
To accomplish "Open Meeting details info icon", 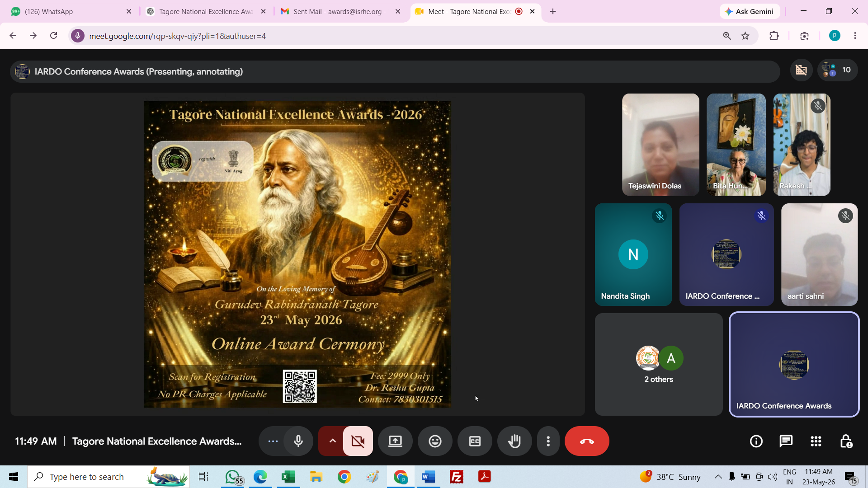I will (x=756, y=441).
